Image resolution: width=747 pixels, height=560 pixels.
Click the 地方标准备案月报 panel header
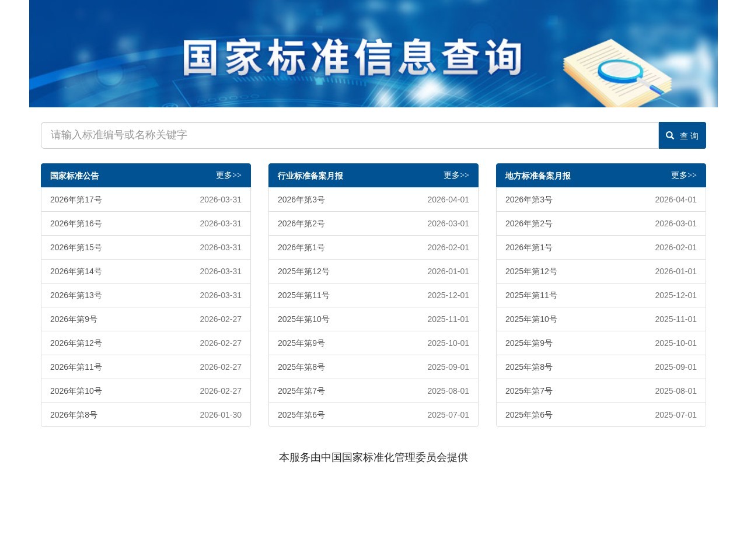click(x=537, y=176)
